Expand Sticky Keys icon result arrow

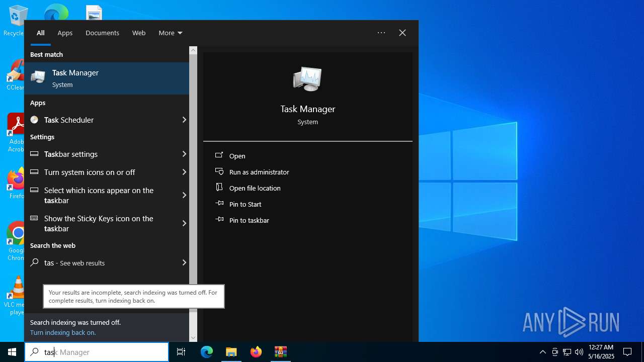(184, 223)
